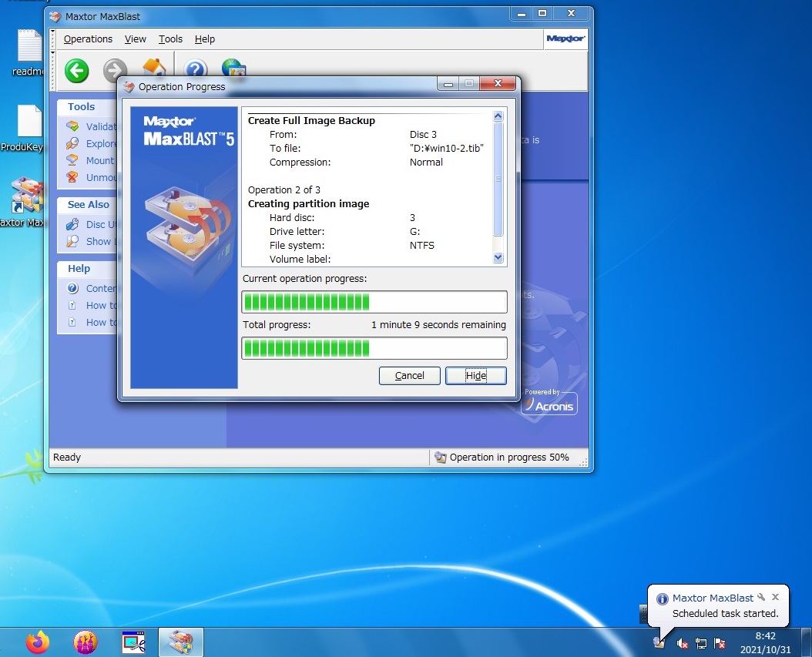Click the globe web toolbar icon

(233, 67)
